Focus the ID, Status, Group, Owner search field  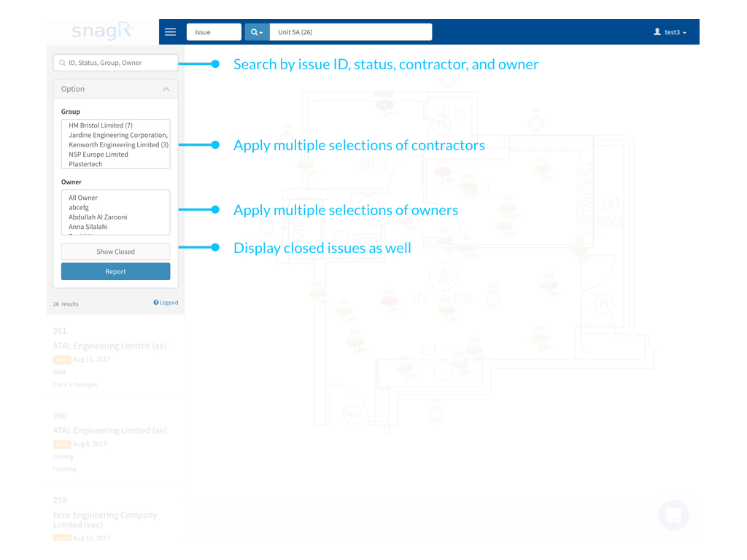pos(115,63)
